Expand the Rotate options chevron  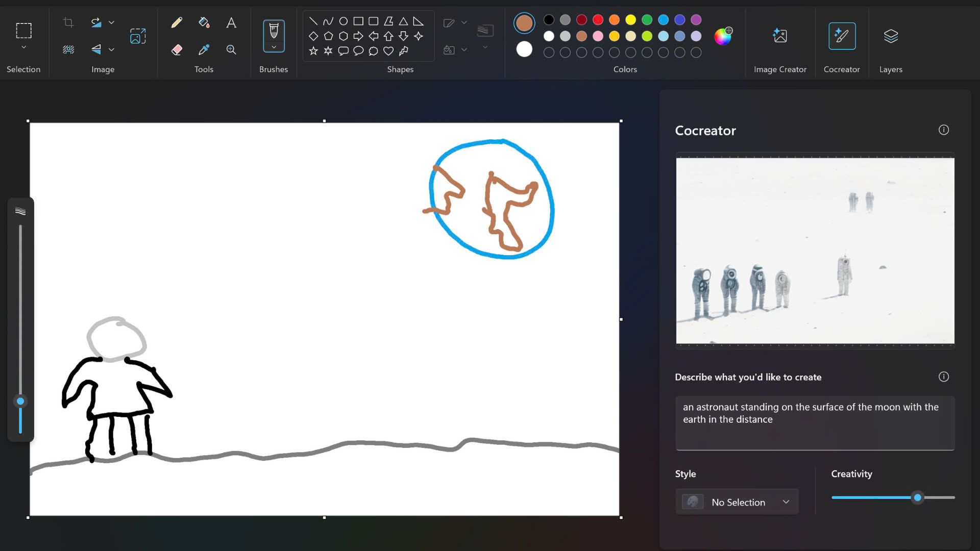(x=111, y=22)
